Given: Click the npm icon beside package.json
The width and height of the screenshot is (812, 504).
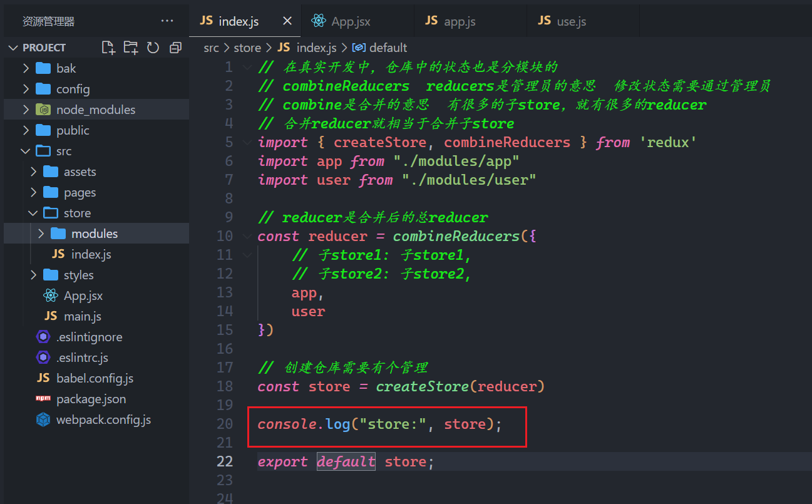Looking at the screenshot, I should pyautogui.click(x=43, y=399).
